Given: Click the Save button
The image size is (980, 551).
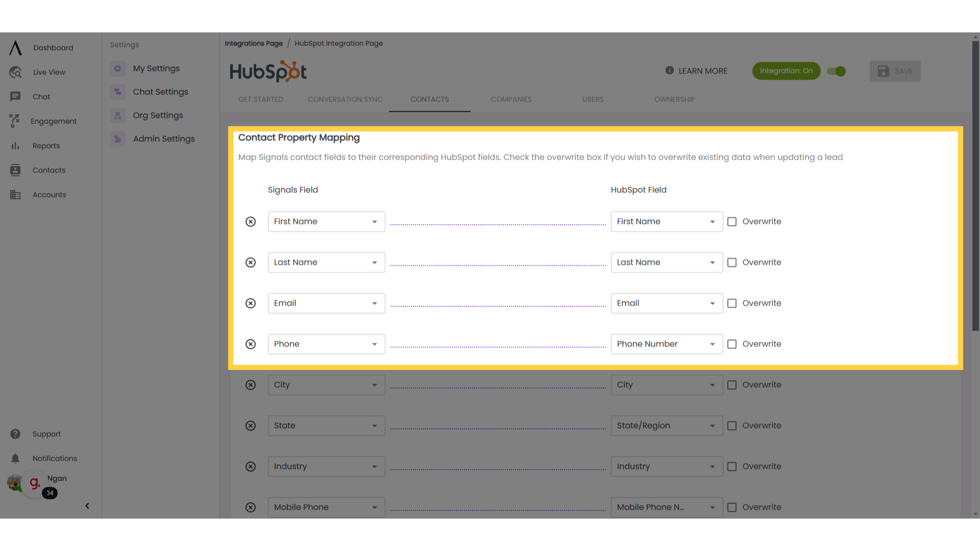Looking at the screenshot, I should (895, 70).
